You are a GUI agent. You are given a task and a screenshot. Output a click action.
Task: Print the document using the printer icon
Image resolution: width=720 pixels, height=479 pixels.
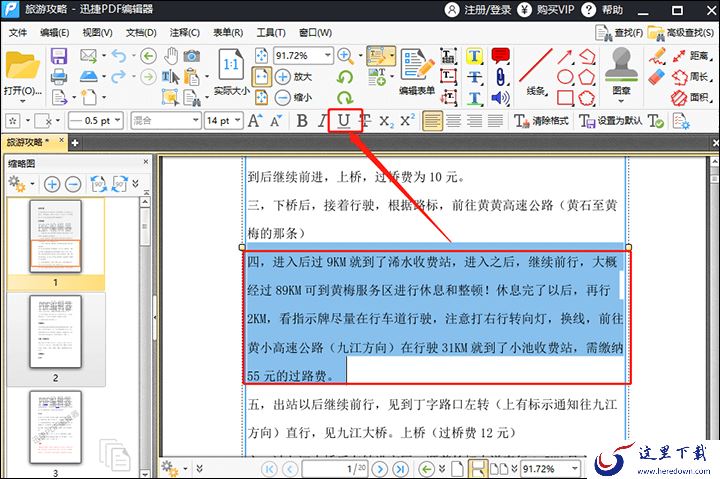tap(59, 76)
